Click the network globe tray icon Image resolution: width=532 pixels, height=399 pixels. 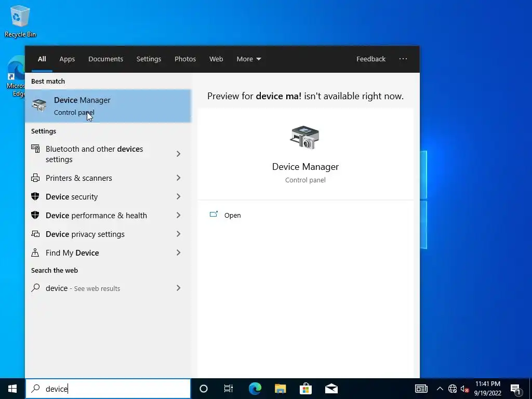click(x=453, y=389)
